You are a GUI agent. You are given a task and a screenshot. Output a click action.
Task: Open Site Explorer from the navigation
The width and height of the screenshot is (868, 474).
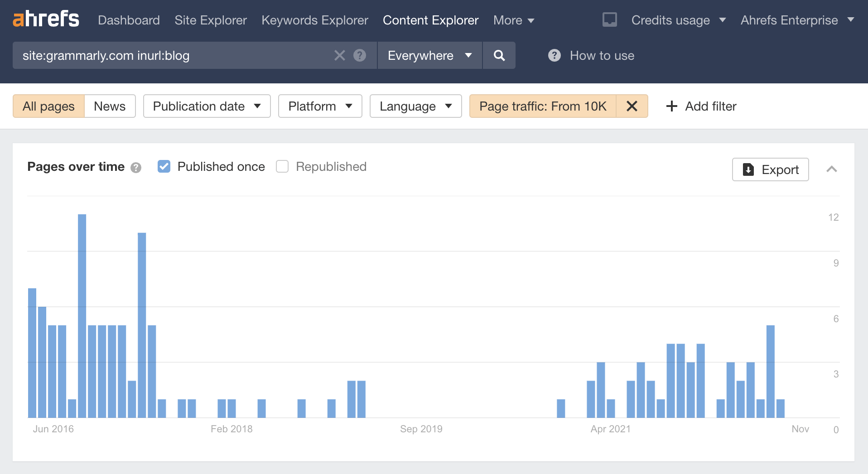(x=210, y=20)
